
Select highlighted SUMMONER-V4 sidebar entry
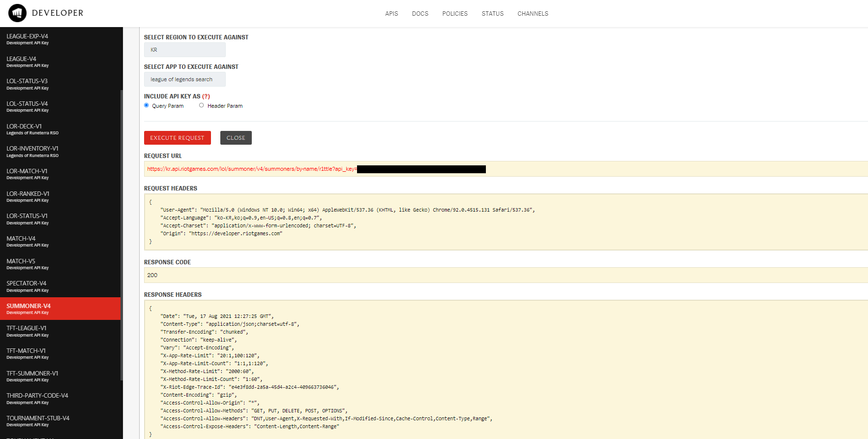[60, 309]
